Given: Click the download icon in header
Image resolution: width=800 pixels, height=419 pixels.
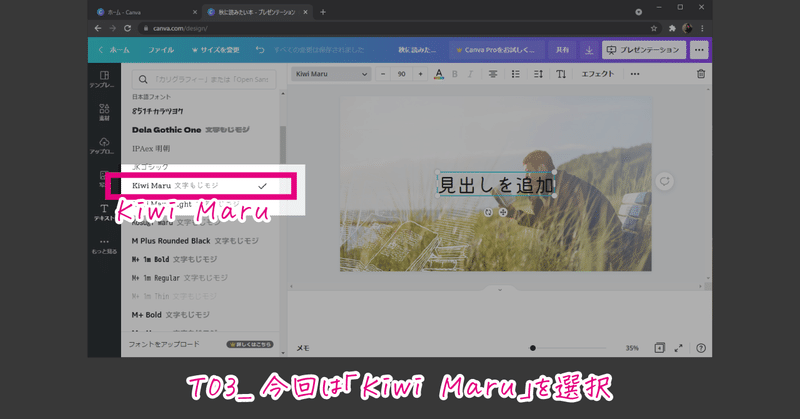Looking at the screenshot, I should (589, 50).
